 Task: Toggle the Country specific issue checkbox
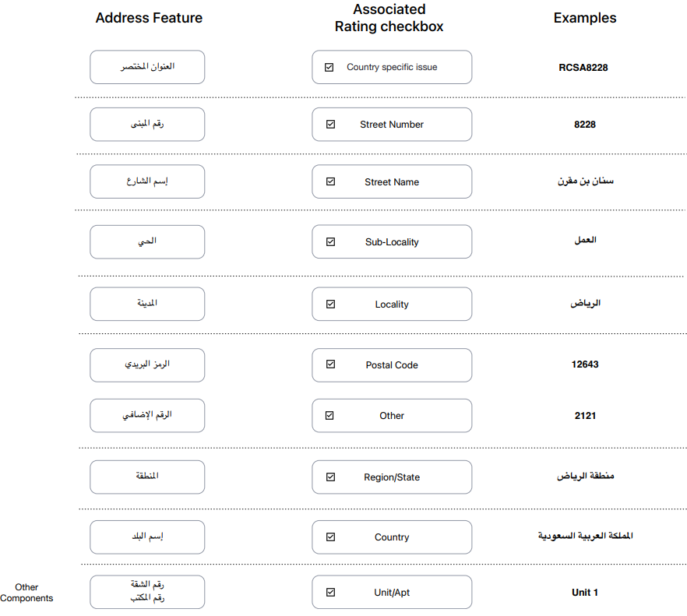(x=329, y=67)
